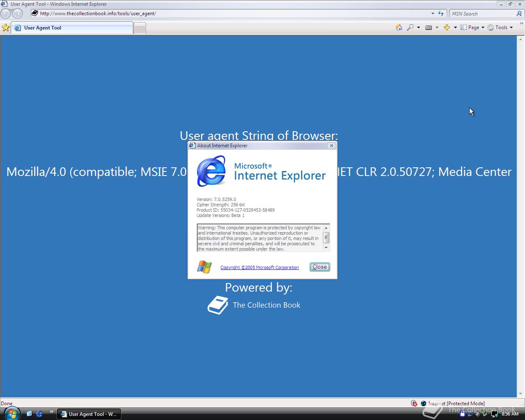This screenshot has height=420, width=525.
Task: Click "User agent String of Browser:" heading
Action: pos(259,135)
